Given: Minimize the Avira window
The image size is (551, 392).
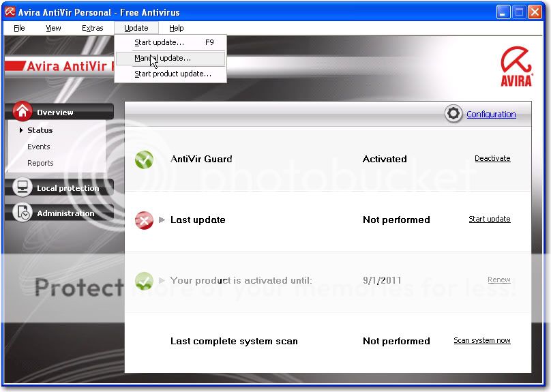Looking at the screenshot, I should pyautogui.click(x=503, y=12).
